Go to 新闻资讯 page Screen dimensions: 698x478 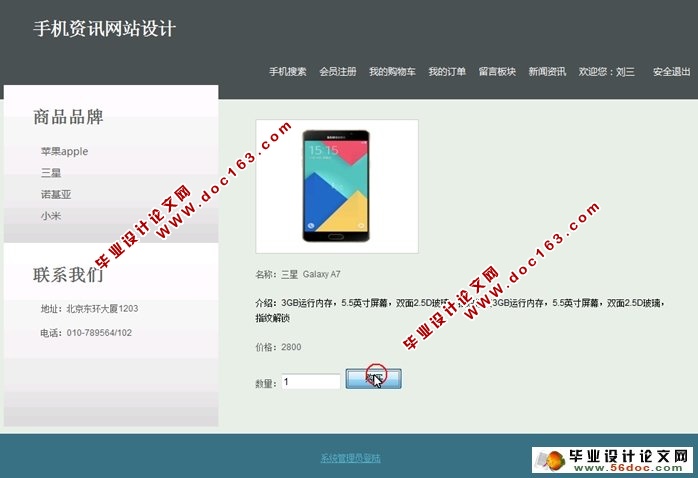tap(547, 72)
